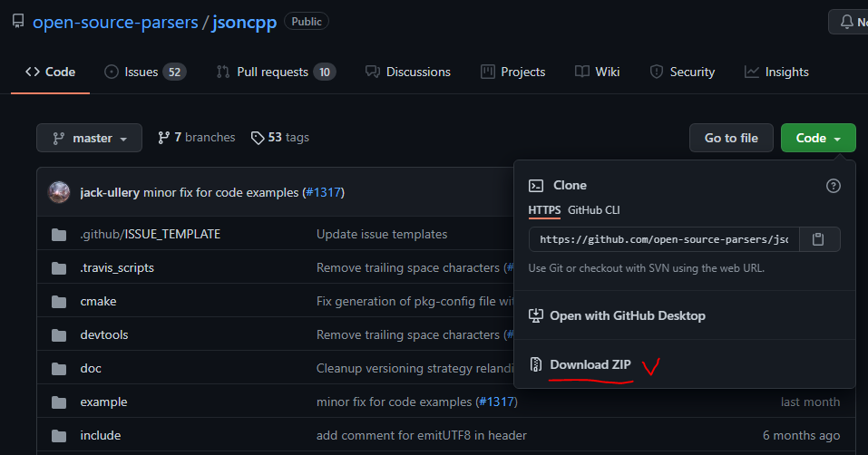Open Fix generation of pkg-config commit message
Screen dimensions: 868x455
click(x=415, y=301)
